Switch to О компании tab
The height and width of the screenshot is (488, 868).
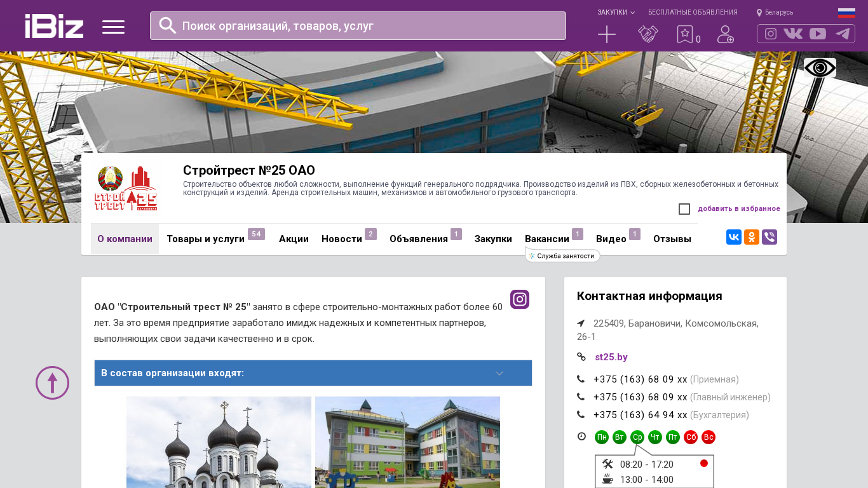click(x=125, y=239)
